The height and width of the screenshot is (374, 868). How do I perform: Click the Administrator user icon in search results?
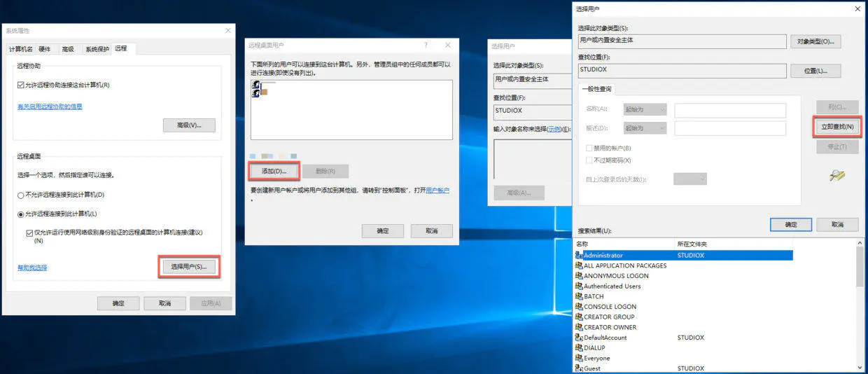[x=579, y=256]
